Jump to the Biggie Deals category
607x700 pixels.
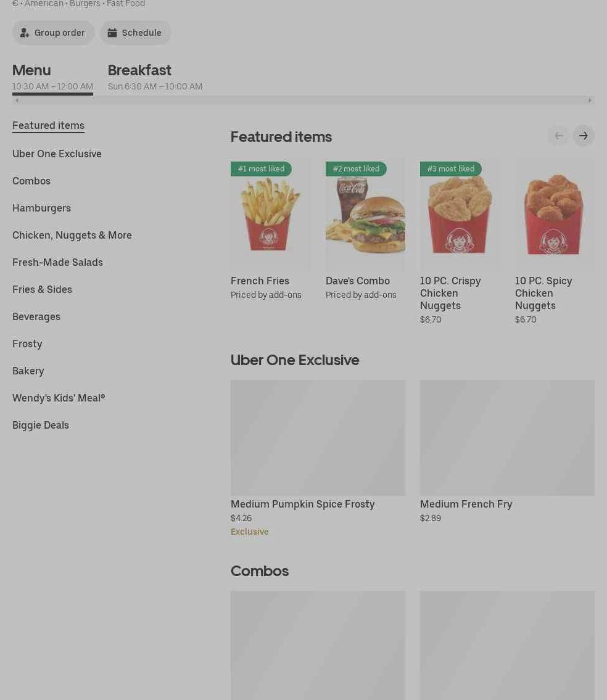pos(41,425)
